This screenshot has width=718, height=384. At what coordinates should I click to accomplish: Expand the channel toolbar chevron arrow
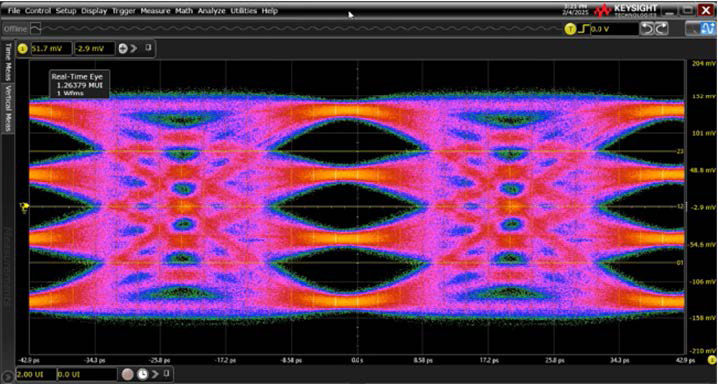(x=134, y=49)
